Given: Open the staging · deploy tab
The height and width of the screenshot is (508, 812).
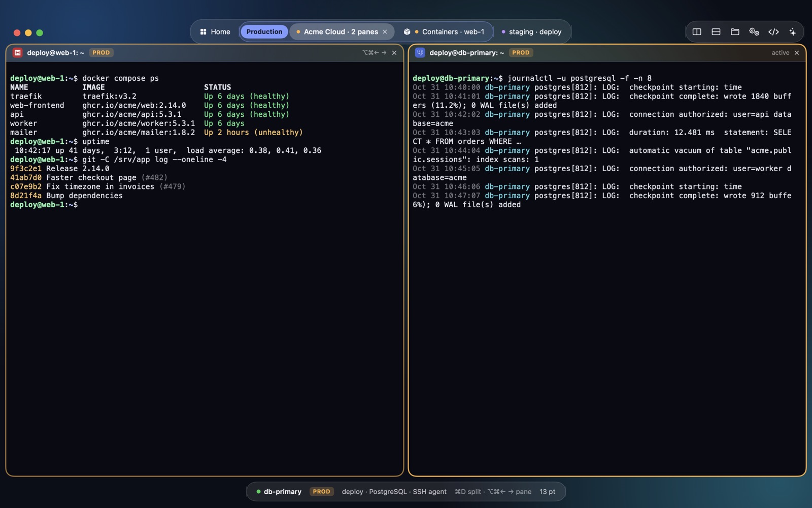Looking at the screenshot, I should [x=531, y=31].
